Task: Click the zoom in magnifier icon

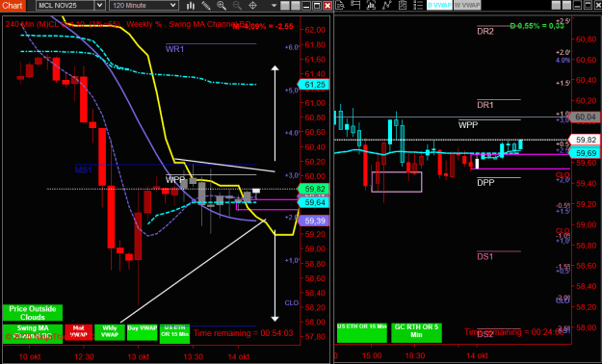Action: (x=222, y=6)
